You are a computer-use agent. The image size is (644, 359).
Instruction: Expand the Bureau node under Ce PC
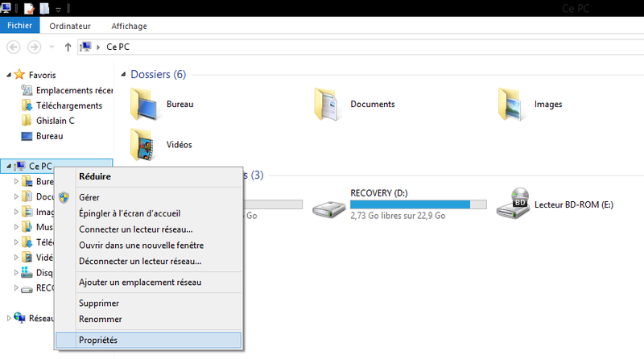tap(16, 181)
